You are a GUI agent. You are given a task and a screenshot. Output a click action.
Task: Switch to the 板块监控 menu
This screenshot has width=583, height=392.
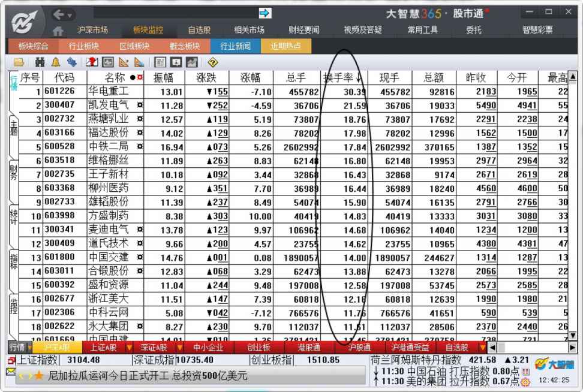(148, 30)
